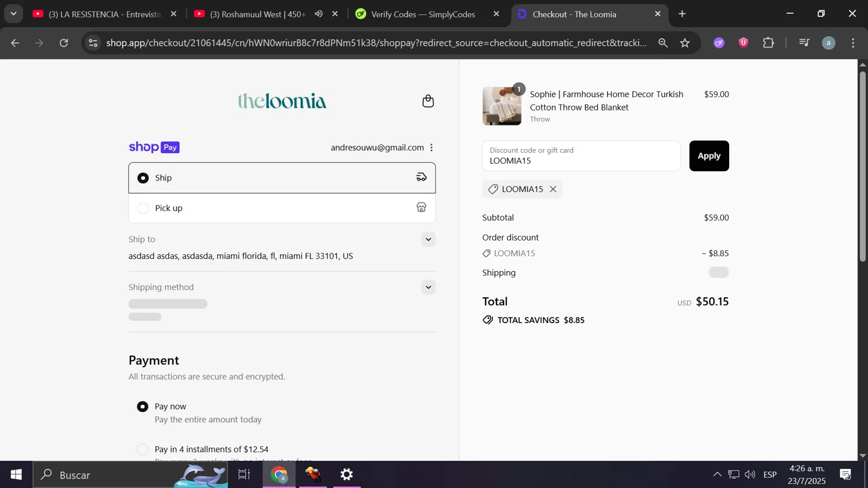The height and width of the screenshot is (488, 868).
Task: Expand the Ship to address section
Action: tap(428, 239)
